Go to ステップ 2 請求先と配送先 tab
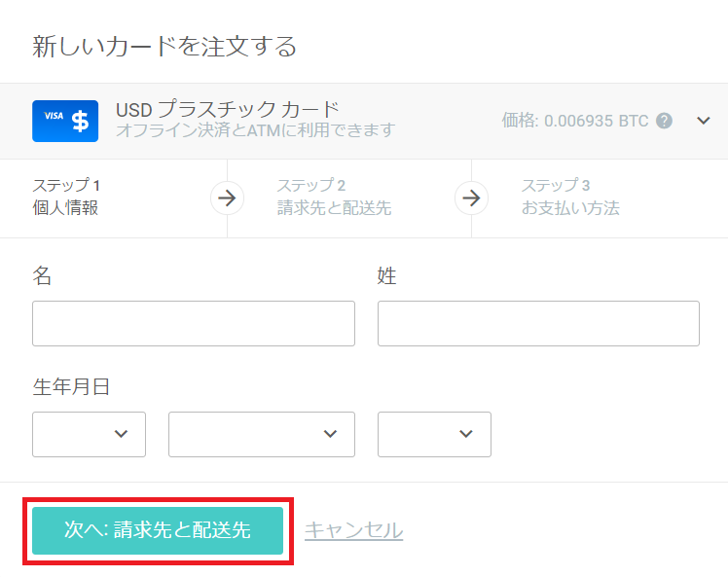This screenshot has width=728, height=577. click(x=333, y=197)
